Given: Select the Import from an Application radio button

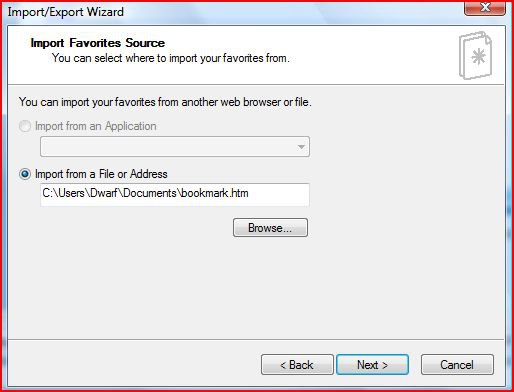Looking at the screenshot, I should (25, 126).
